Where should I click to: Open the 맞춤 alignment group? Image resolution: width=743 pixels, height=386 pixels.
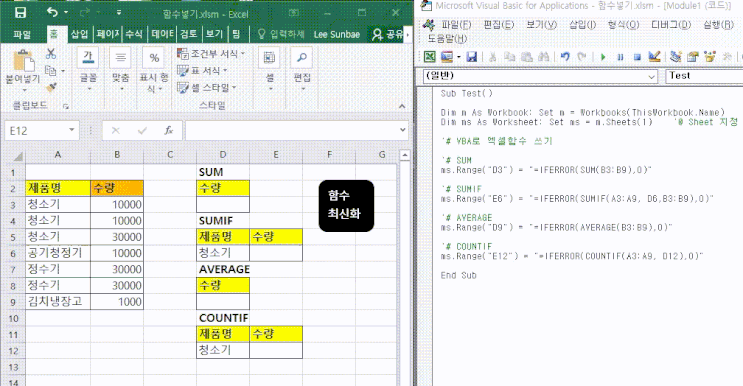point(120,70)
